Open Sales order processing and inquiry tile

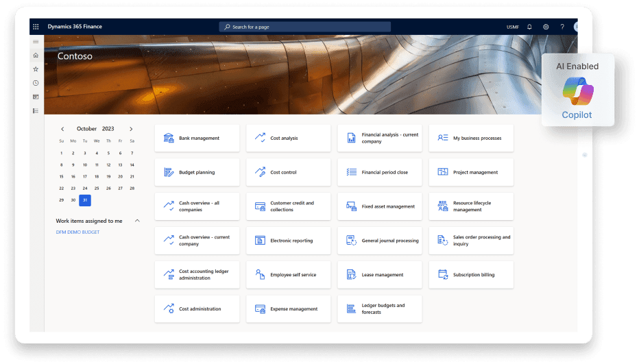coord(471,241)
